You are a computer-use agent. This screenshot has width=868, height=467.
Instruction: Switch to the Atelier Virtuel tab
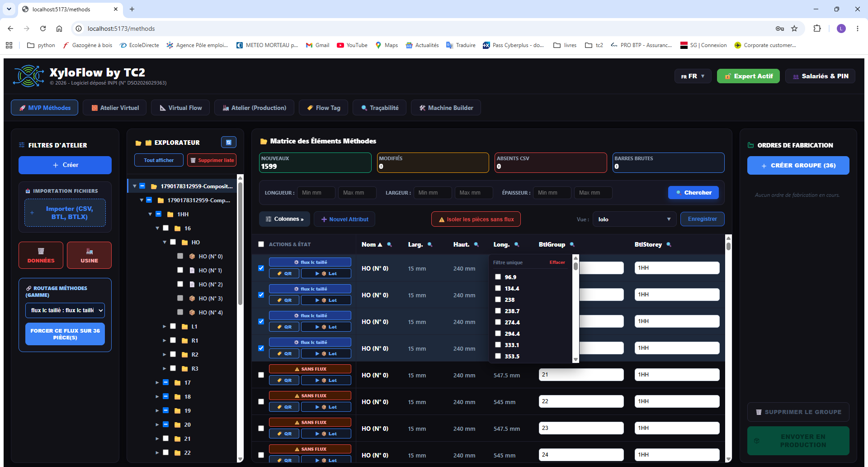point(115,108)
